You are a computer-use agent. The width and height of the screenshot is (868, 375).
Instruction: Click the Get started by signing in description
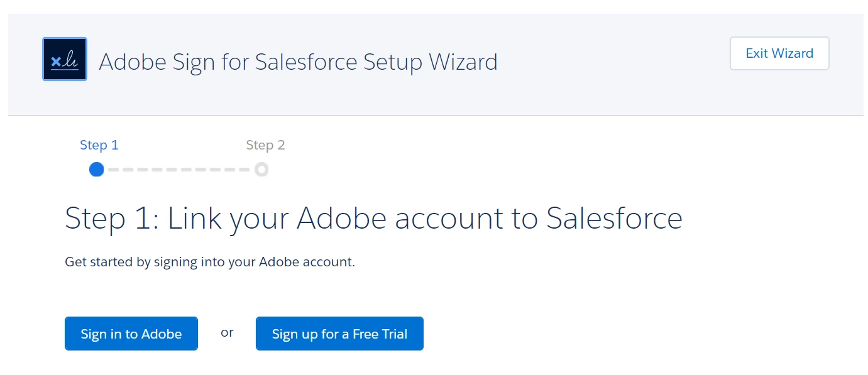(210, 262)
